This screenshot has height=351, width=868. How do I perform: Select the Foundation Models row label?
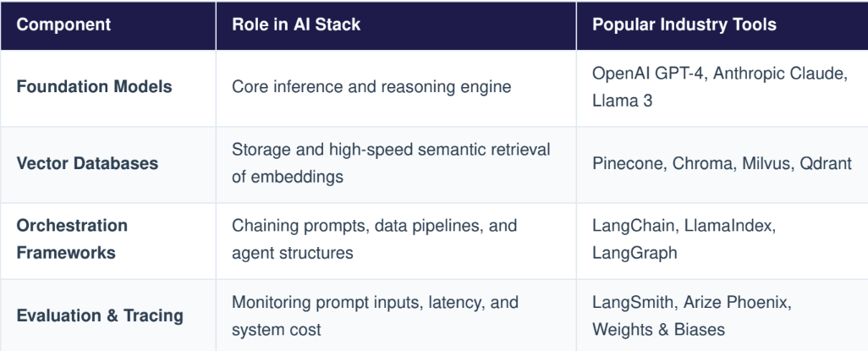[94, 87]
